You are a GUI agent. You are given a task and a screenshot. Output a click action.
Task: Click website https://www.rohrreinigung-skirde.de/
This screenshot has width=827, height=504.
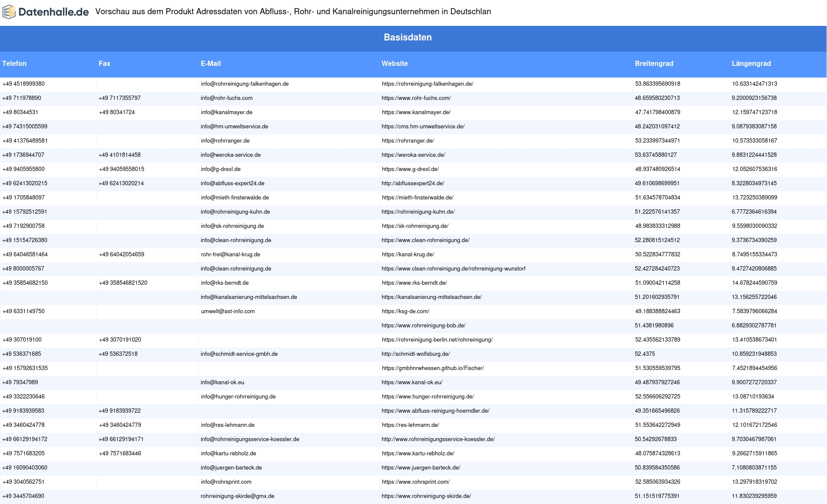point(426,496)
